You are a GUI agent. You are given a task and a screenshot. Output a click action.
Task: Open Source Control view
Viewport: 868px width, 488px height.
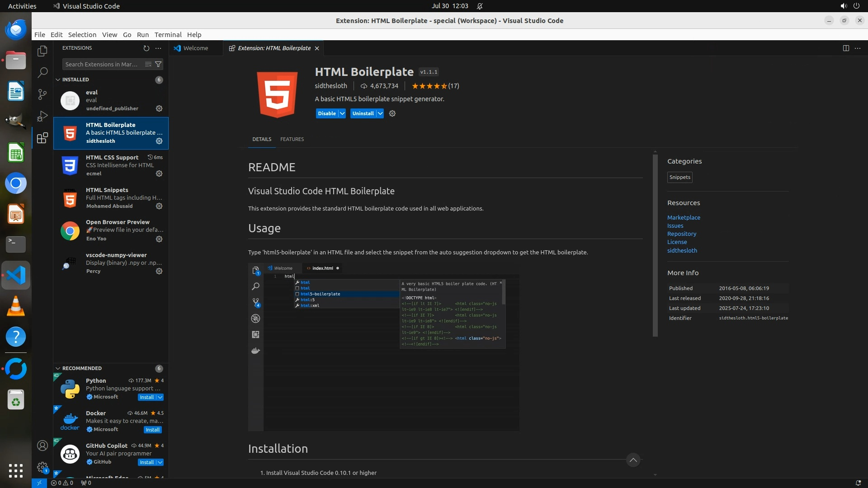coord(42,94)
